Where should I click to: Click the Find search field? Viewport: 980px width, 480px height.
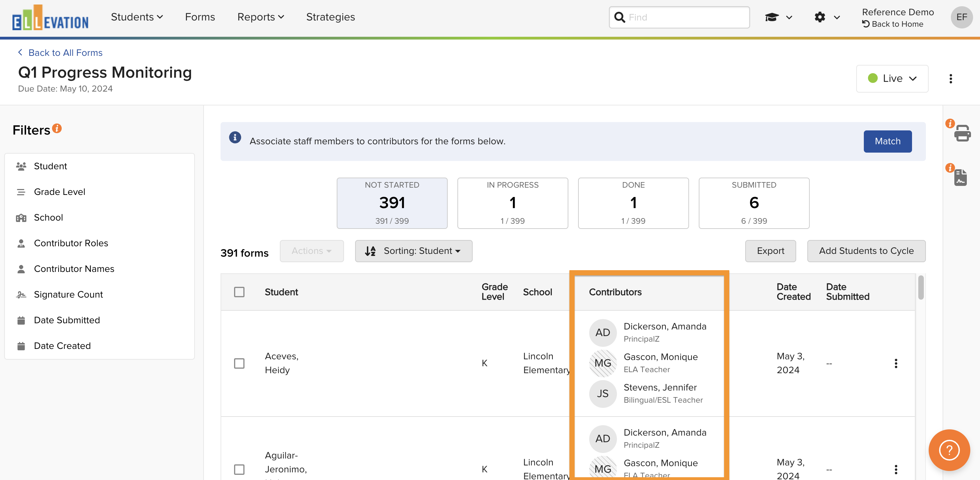pos(679,17)
